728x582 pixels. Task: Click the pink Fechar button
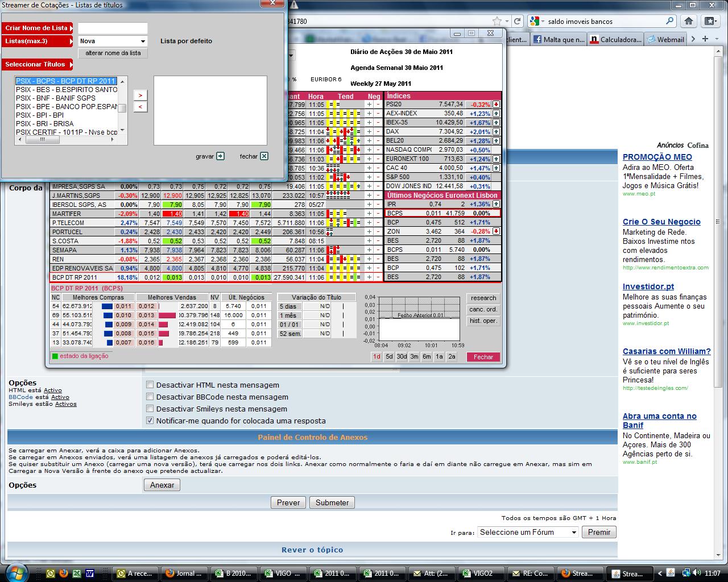pyautogui.click(x=483, y=357)
